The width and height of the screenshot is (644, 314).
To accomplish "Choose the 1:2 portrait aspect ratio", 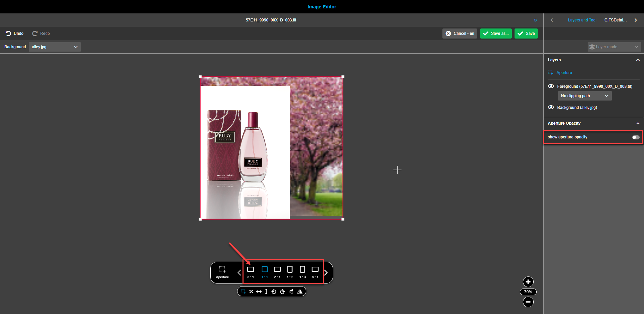I will tap(290, 271).
